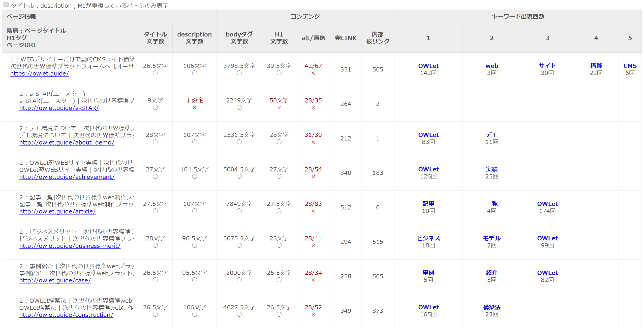Open the owlet.guide/achievement/ page link
This screenshot has height=328, width=644.
(67, 177)
